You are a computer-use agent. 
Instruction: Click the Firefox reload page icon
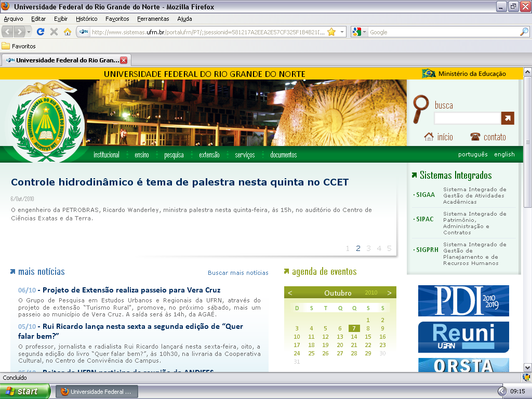pos(40,32)
